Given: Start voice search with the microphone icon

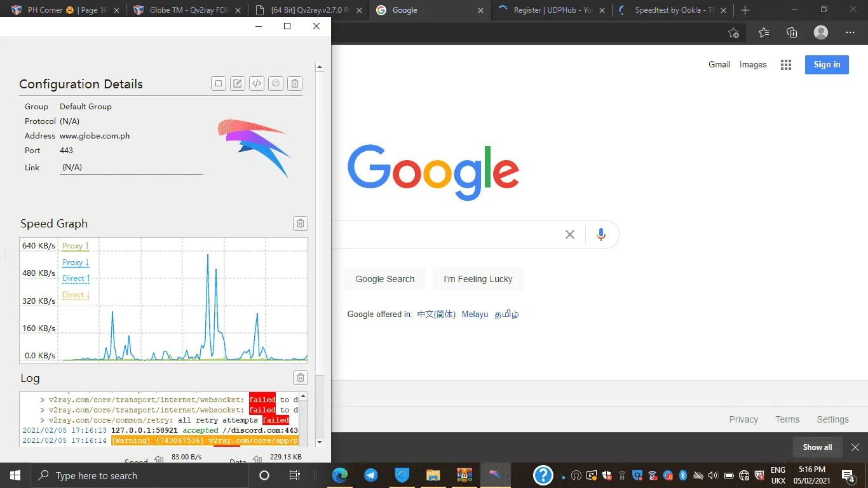Looking at the screenshot, I should pos(601,234).
